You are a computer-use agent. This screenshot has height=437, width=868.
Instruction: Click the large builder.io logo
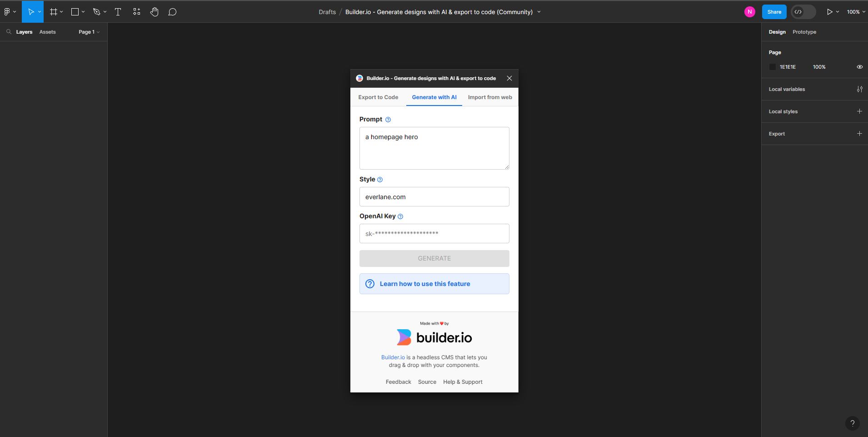tap(434, 337)
